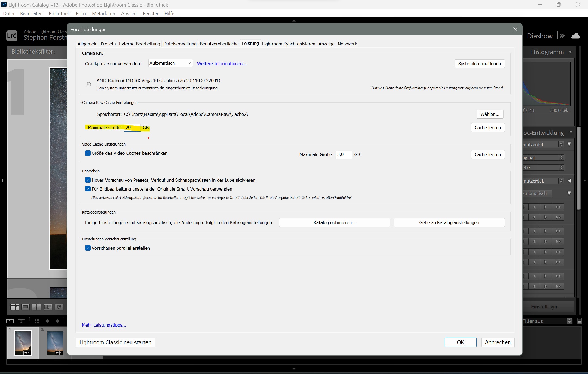Select Grid view icon in toolbar
This screenshot has height=374, width=588.
coord(14,307)
